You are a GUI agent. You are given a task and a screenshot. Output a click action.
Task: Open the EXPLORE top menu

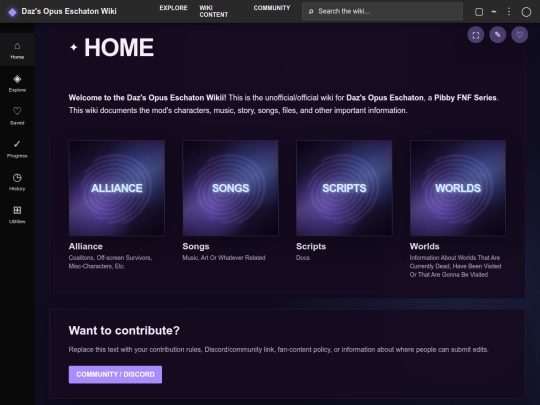pos(173,8)
